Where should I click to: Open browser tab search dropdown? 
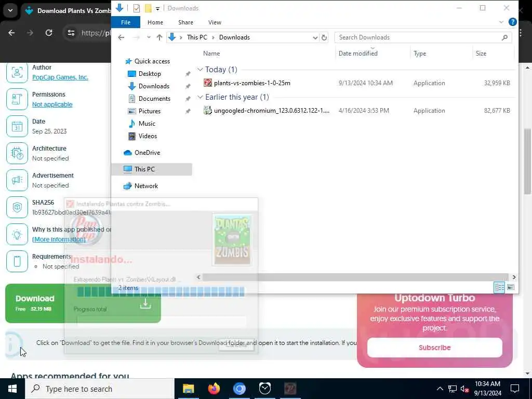pyautogui.click(x=10, y=10)
